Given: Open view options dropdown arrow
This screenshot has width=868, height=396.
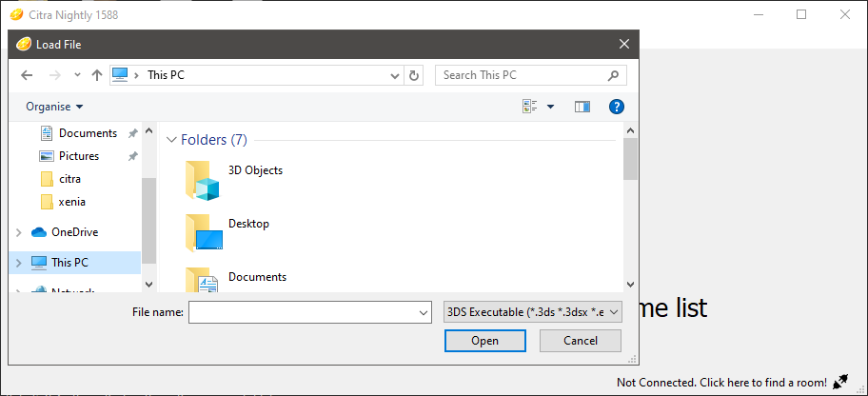Looking at the screenshot, I should 550,107.
